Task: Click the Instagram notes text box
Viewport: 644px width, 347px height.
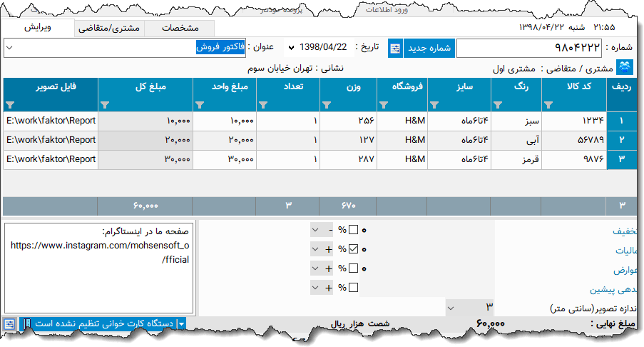Action: tap(99, 268)
